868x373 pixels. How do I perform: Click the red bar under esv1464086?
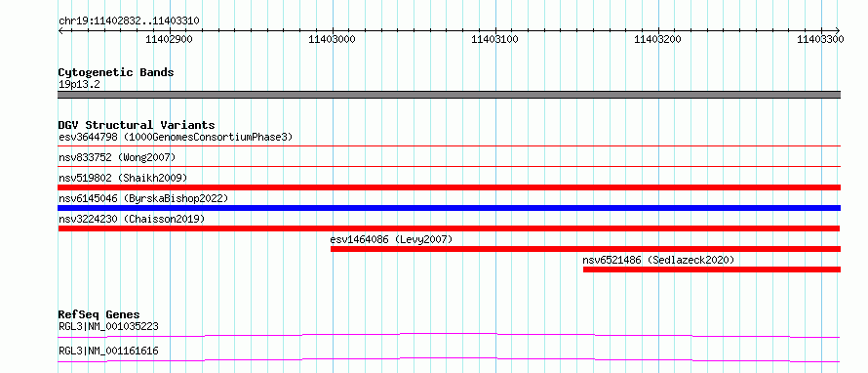click(x=586, y=249)
